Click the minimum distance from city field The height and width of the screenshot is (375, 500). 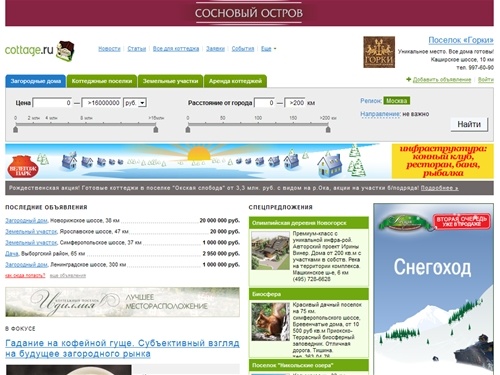tap(265, 103)
